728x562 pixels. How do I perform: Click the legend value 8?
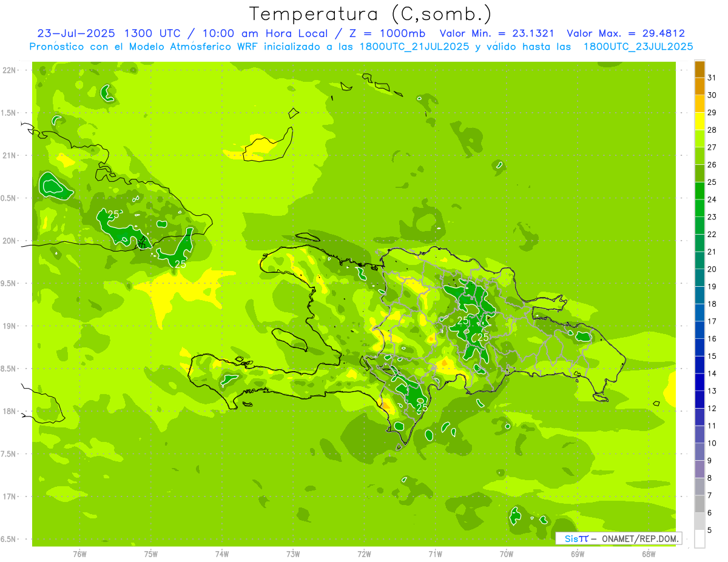710,478
